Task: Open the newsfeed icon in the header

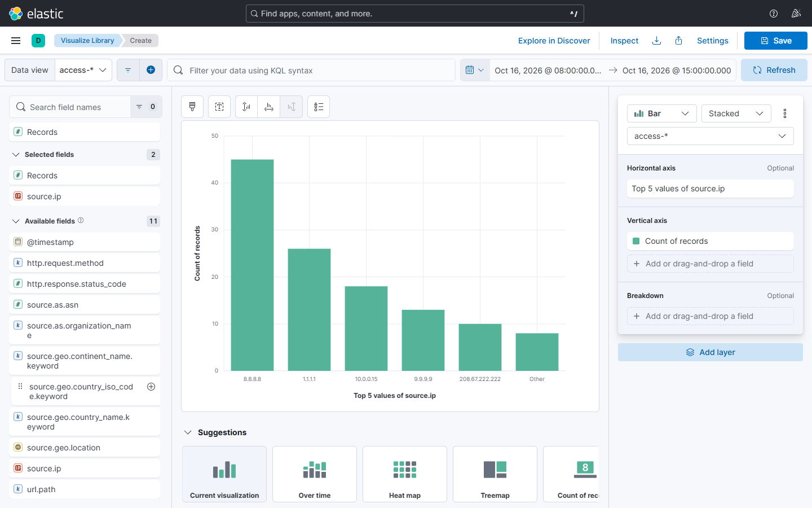Action: (796, 14)
